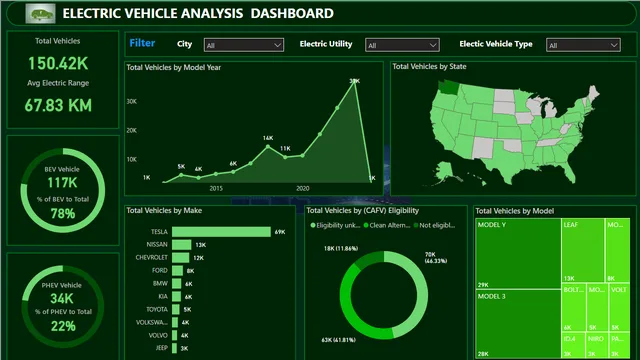Screen dimensions: 640x360
Task: Click the electric car logo icon
Action: point(40,14)
